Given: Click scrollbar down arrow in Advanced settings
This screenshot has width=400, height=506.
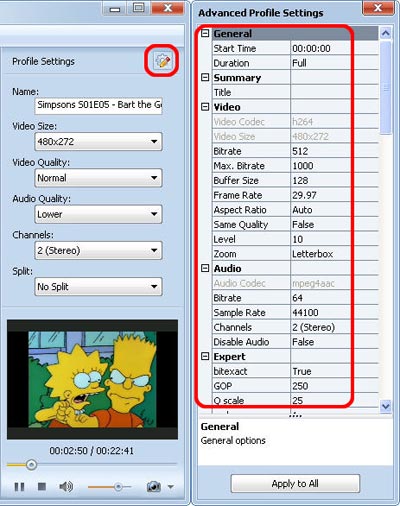Looking at the screenshot, I should coord(386,406).
